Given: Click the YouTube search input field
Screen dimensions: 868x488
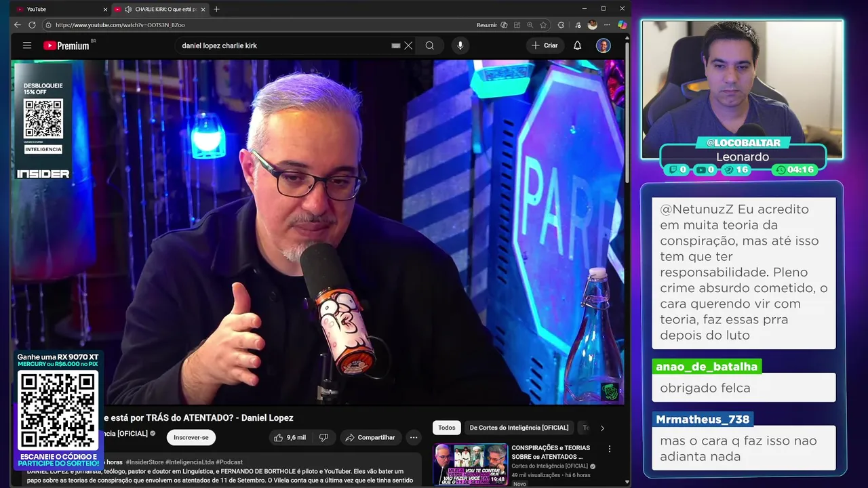Looking at the screenshot, I should (285, 45).
